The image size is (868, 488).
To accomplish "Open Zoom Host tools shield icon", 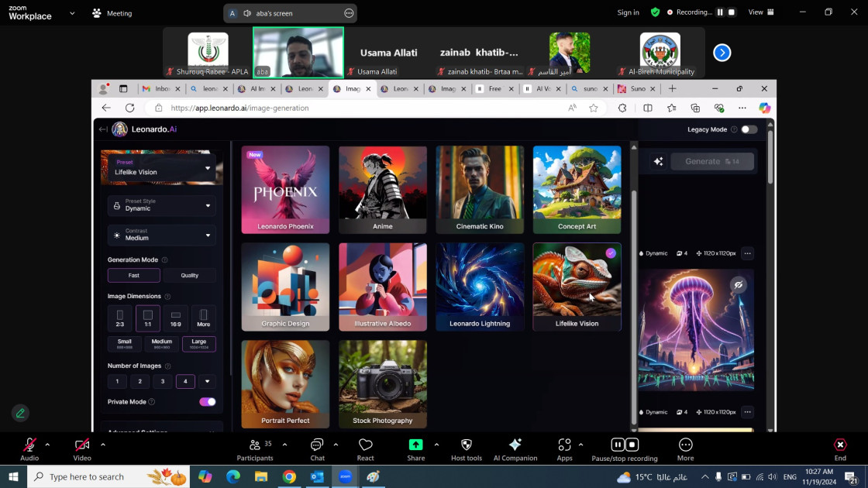I will click(466, 448).
